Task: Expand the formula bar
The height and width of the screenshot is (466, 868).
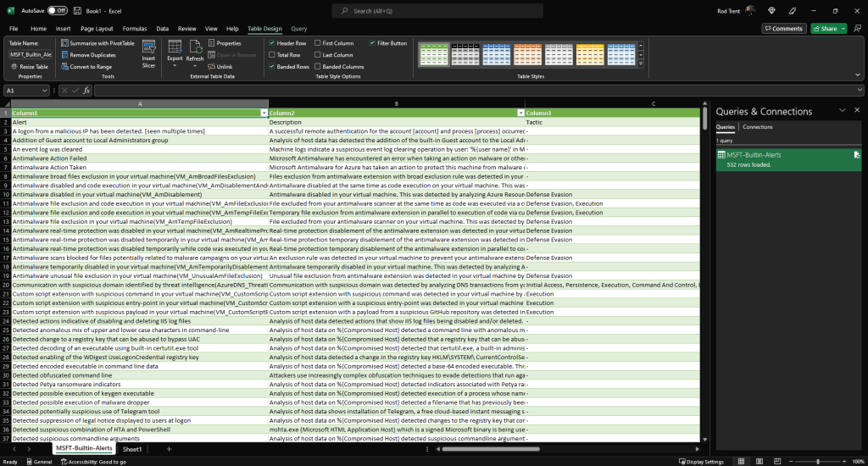Action: tap(860, 90)
